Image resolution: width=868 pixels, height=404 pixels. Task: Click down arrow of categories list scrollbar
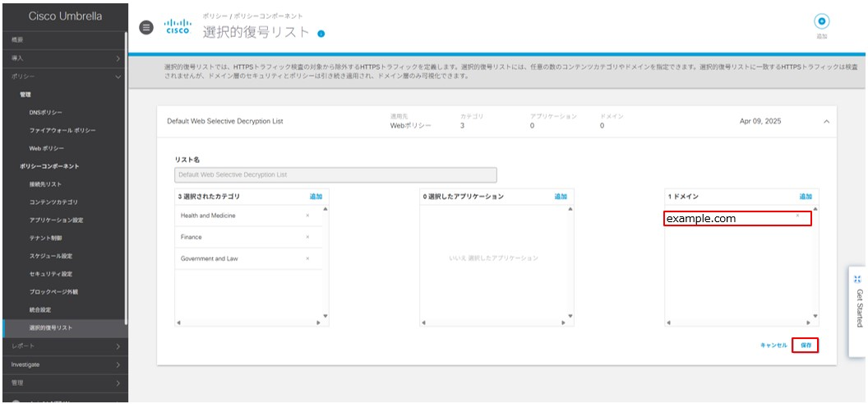(325, 316)
